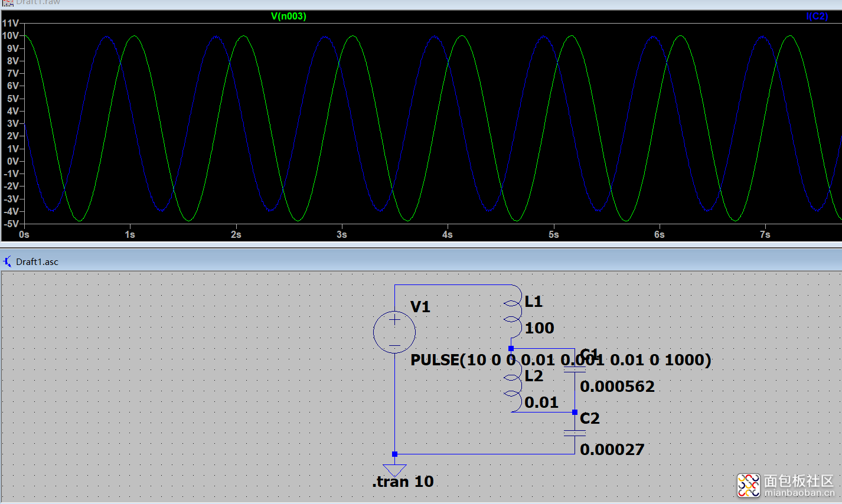Click the Draft1.asc schematic icon
The width and height of the screenshot is (842, 504).
7,261
